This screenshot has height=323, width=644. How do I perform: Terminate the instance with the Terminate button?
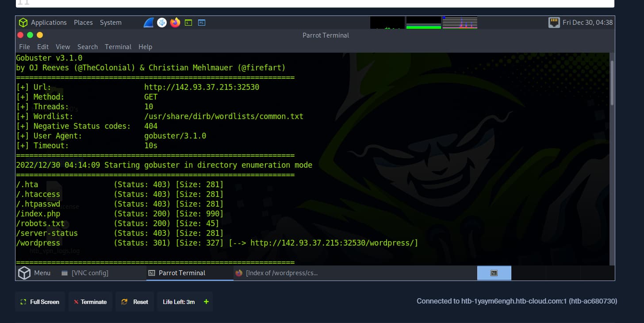click(90, 302)
